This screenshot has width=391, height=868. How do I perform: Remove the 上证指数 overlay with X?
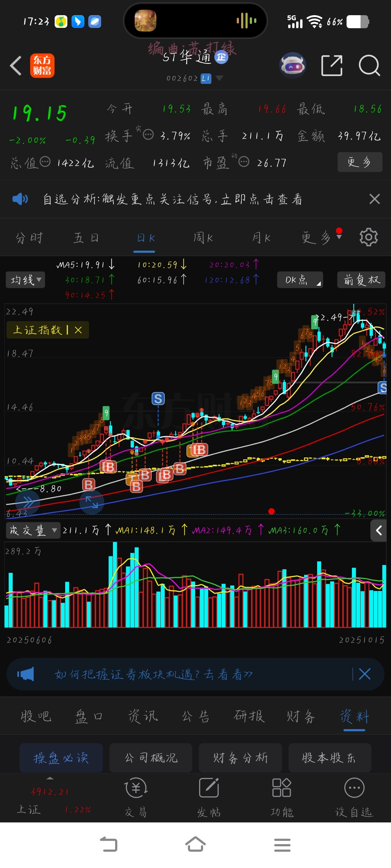(78, 330)
